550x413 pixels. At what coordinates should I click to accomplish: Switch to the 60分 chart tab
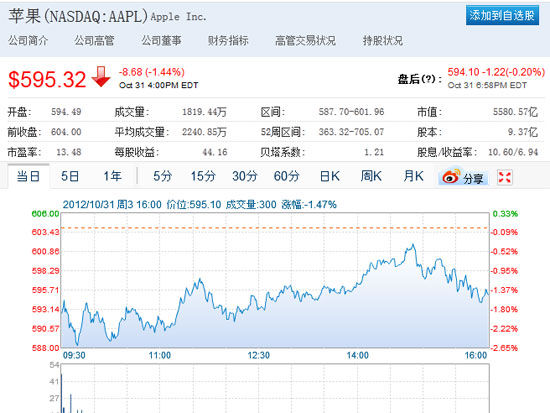click(287, 176)
